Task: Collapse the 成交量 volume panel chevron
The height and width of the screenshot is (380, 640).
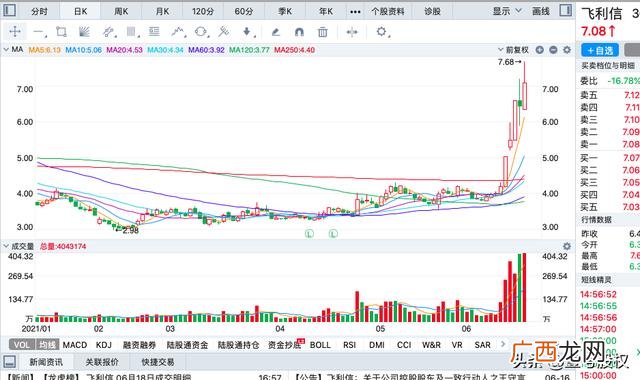Action: (6, 246)
